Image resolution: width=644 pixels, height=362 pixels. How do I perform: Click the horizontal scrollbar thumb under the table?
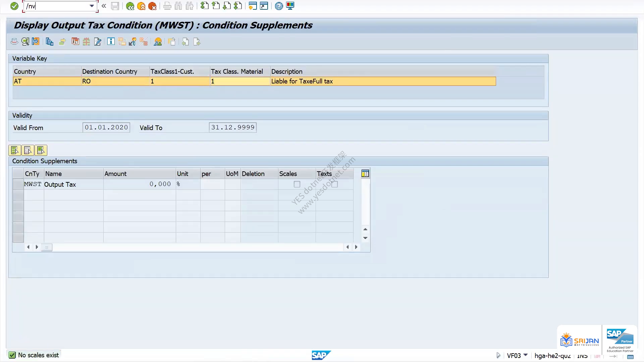(47, 247)
